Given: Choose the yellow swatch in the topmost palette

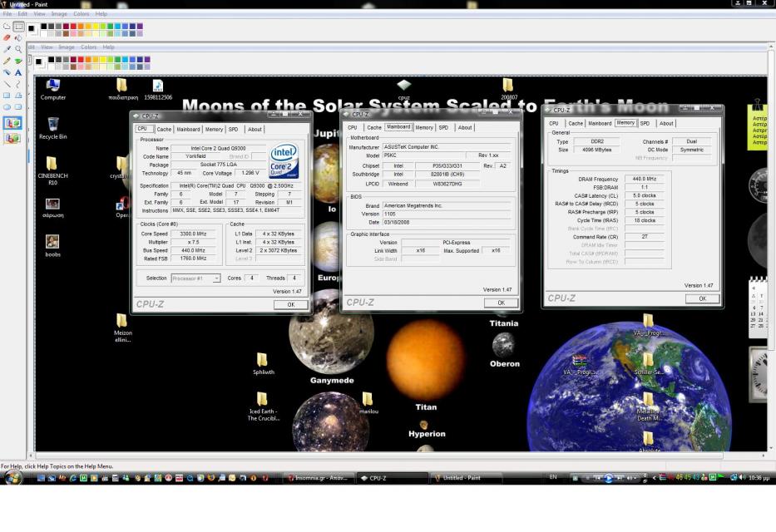Looking at the screenshot, I should [96, 27].
